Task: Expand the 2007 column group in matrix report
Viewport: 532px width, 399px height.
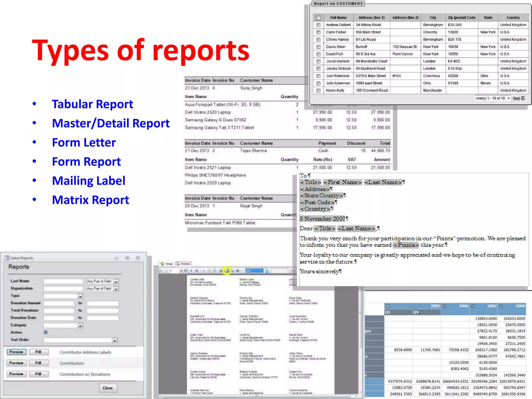Action: (473, 306)
